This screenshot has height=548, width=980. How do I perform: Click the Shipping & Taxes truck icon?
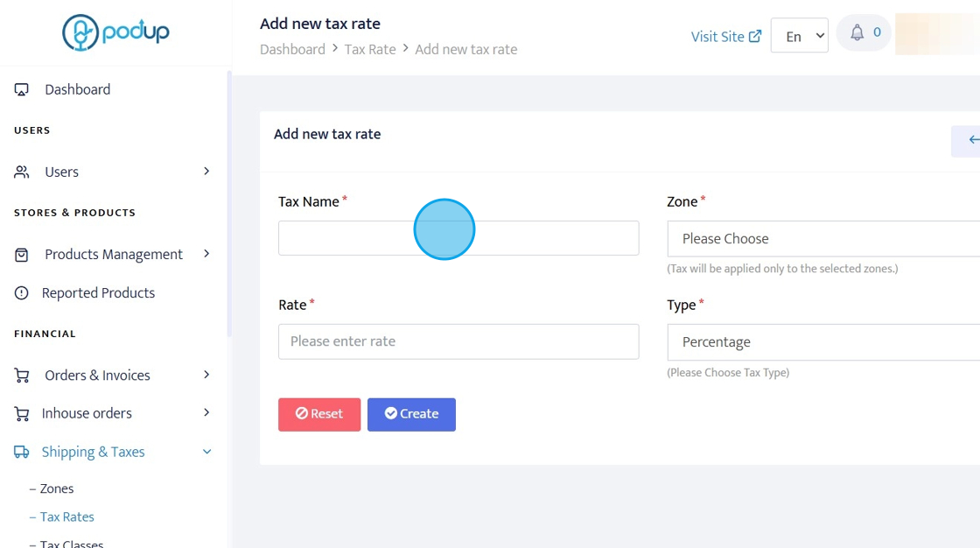(22, 453)
